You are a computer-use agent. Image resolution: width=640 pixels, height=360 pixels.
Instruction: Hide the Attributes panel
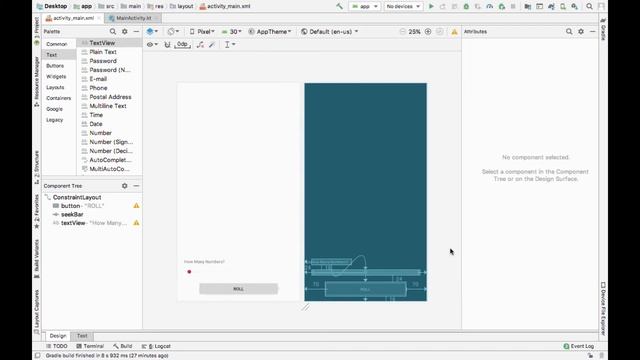tap(593, 31)
